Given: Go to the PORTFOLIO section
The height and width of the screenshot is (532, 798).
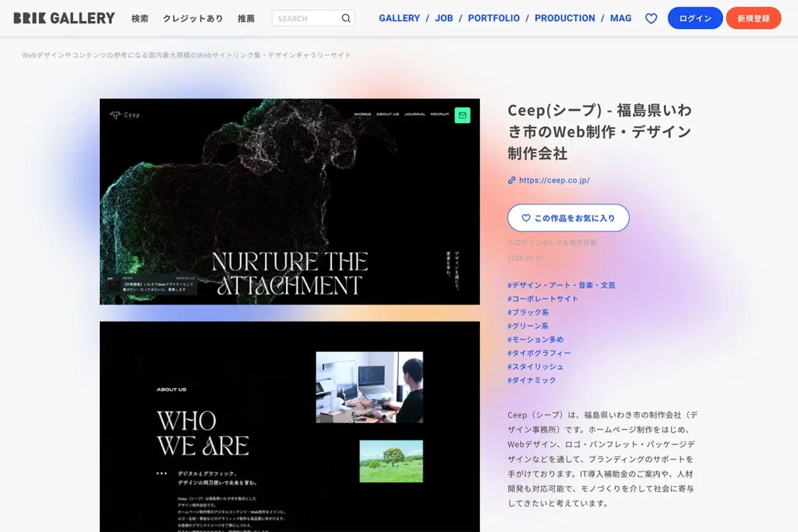Looking at the screenshot, I should (x=493, y=19).
